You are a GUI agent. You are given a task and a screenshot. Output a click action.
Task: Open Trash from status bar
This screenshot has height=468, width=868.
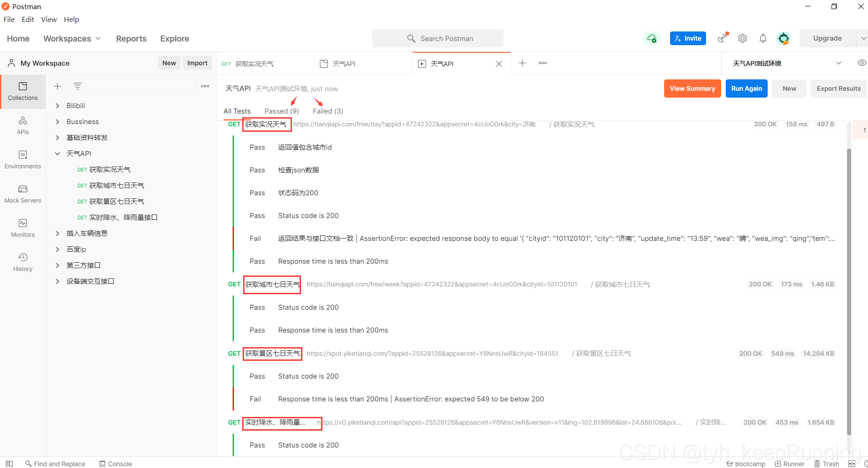[x=827, y=463]
